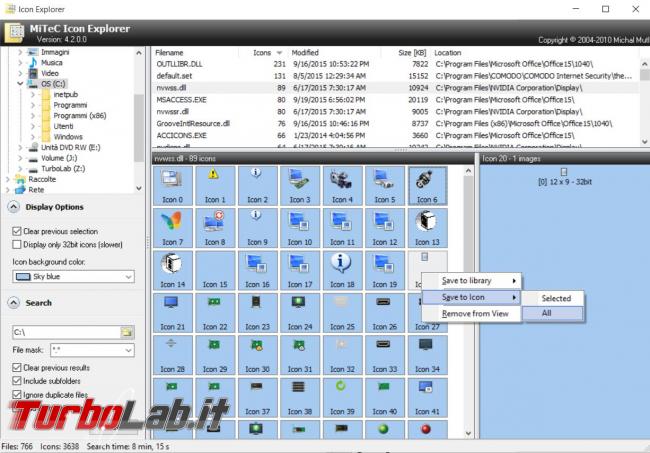Sort file list by Location column
This screenshot has height=453, width=650.
click(x=535, y=53)
